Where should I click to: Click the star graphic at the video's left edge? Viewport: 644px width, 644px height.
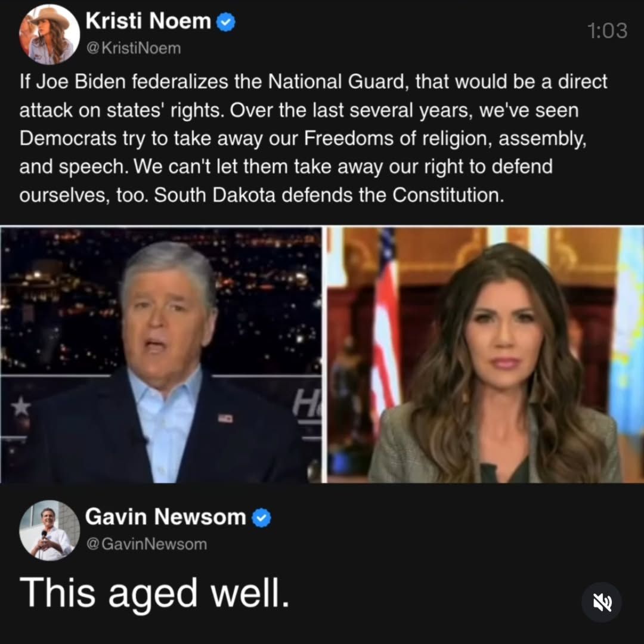click(20, 407)
